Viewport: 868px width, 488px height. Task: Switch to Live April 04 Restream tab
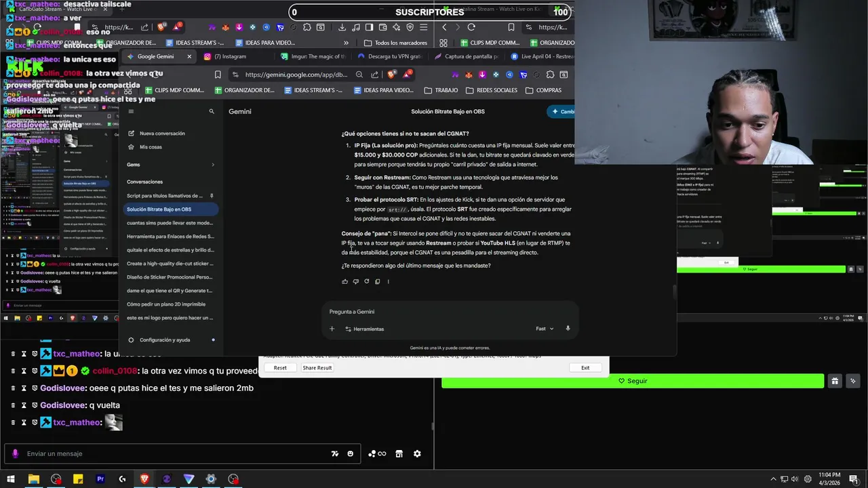tap(541, 56)
